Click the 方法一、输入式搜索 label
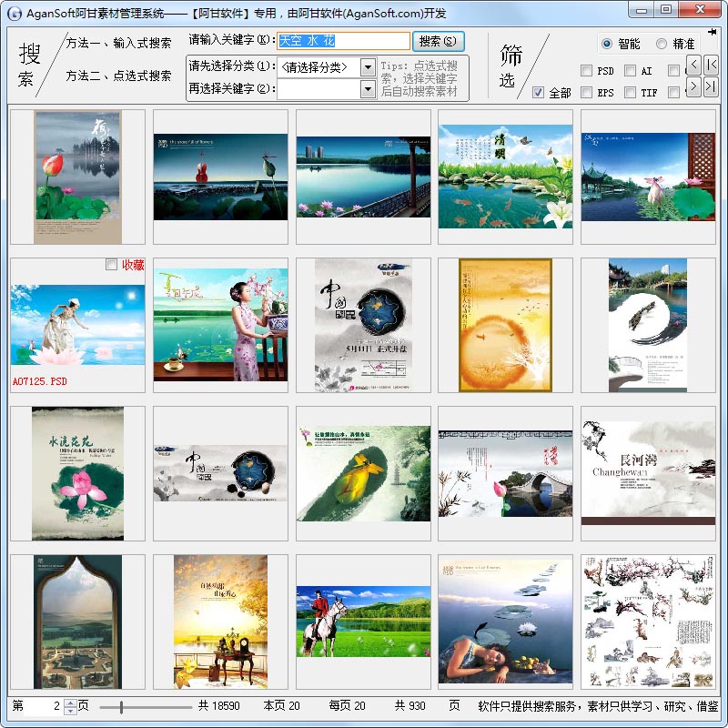 pyautogui.click(x=118, y=43)
